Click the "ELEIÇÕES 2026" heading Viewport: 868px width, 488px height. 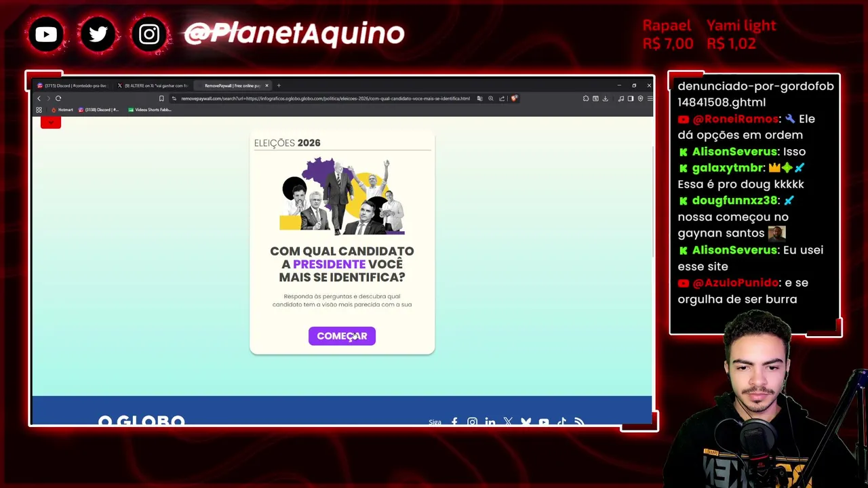[x=287, y=143]
